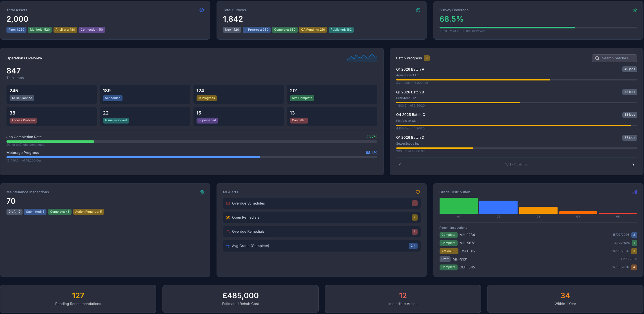The height and width of the screenshot is (314, 644).
Task: Open the Avg Grade (Complete) row
Action: tap(322, 246)
